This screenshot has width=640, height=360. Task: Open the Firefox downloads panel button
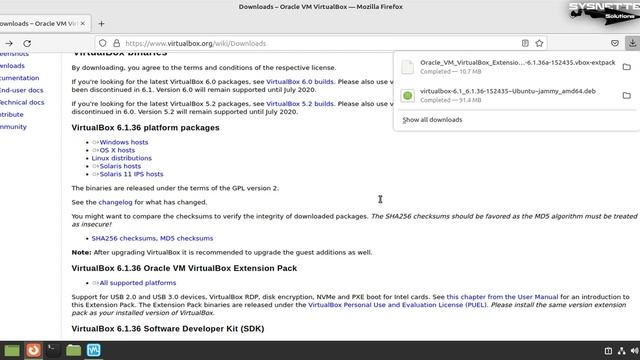[632, 43]
